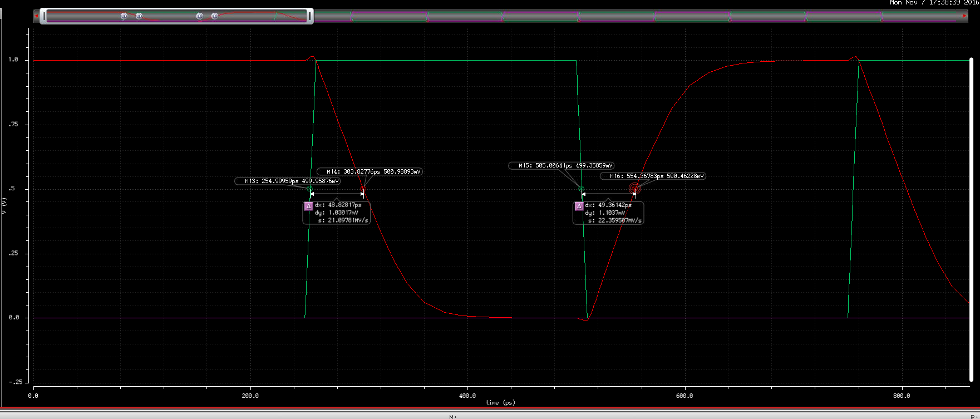Click the V (V) y-axis label
This screenshot has height=419, width=980.
(4, 206)
